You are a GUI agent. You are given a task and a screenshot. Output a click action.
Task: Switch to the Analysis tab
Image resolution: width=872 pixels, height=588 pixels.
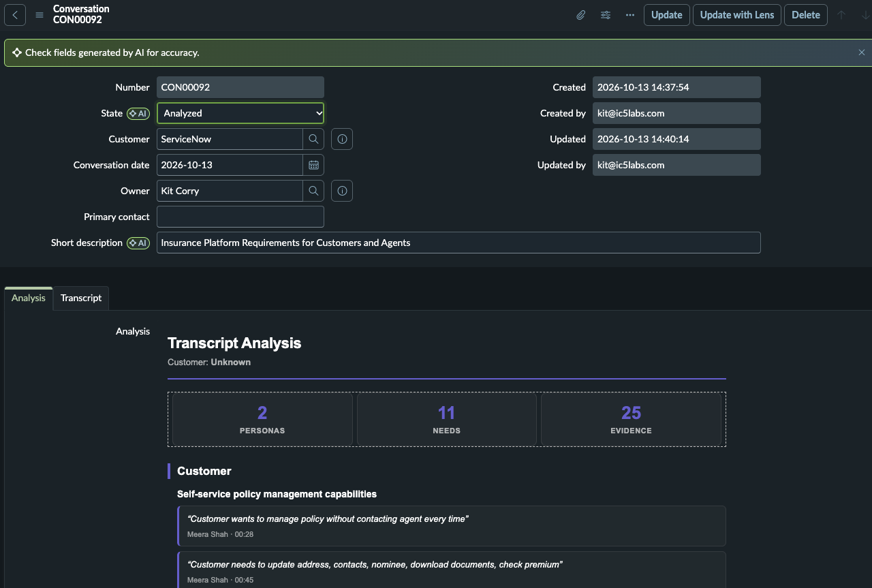coord(29,298)
